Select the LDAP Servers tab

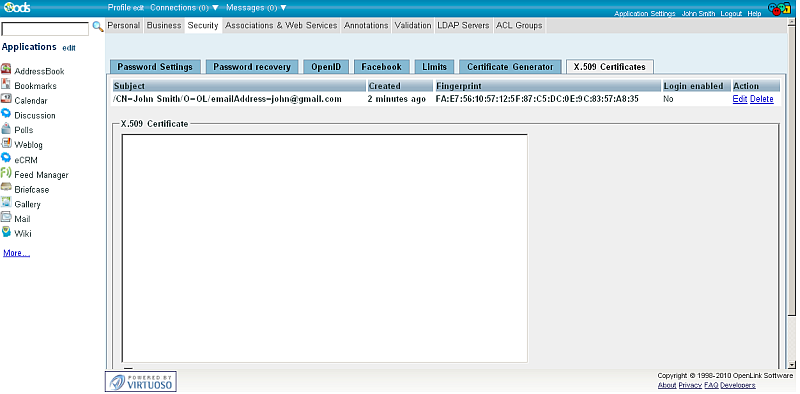pyautogui.click(x=463, y=26)
